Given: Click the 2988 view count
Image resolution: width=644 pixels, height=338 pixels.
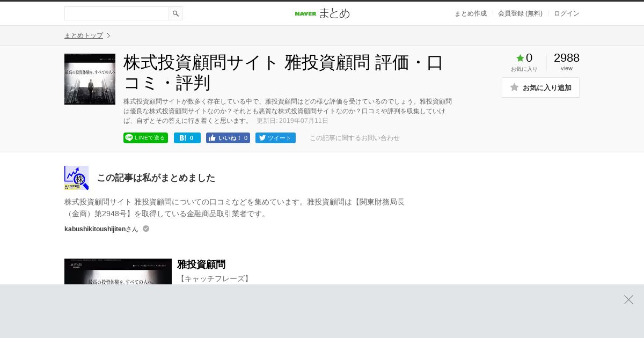Looking at the screenshot, I should (567, 58).
